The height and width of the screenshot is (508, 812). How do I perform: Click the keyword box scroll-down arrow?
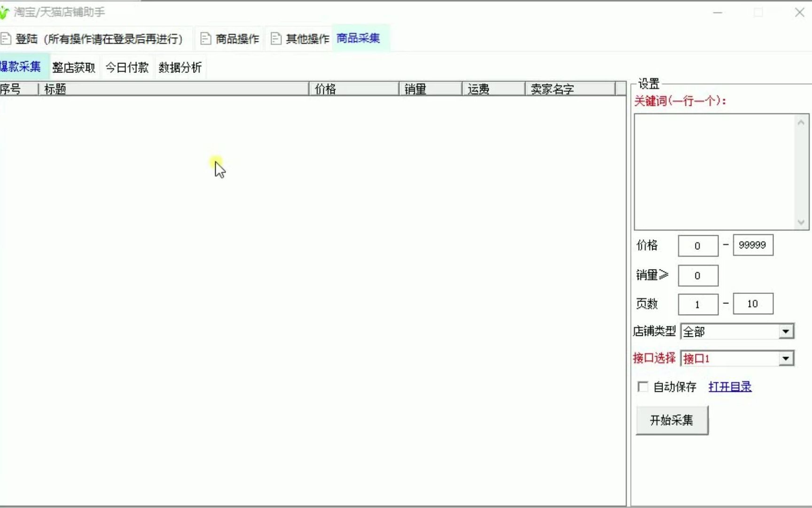pos(801,222)
